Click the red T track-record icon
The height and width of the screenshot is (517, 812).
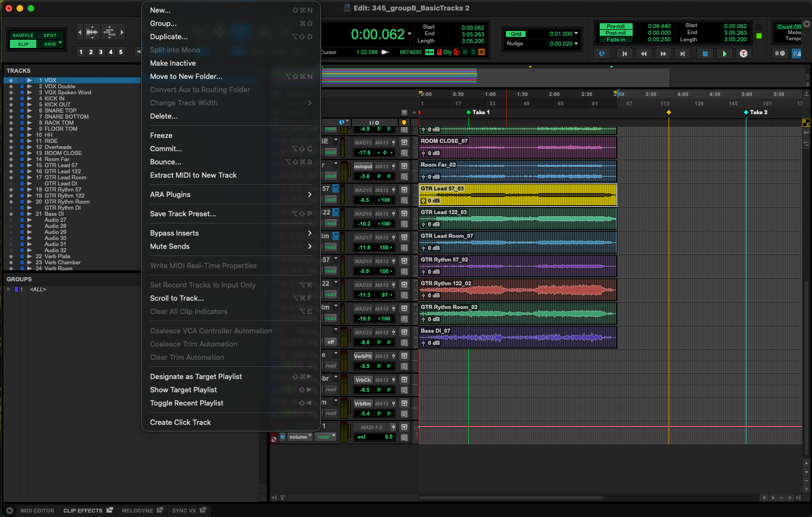click(743, 54)
